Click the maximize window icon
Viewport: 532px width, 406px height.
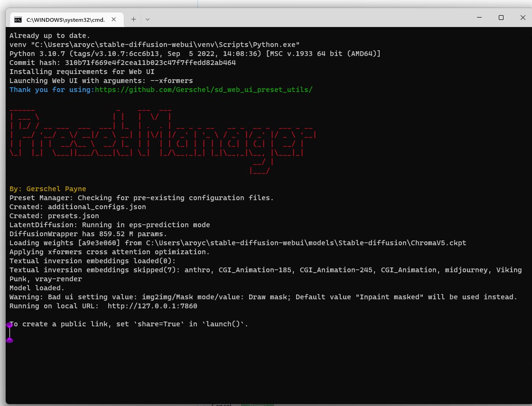pos(501,18)
